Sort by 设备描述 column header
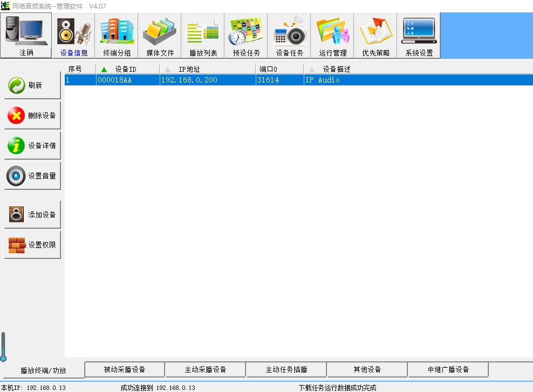The height and width of the screenshot is (392, 533). (x=418, y=69)
